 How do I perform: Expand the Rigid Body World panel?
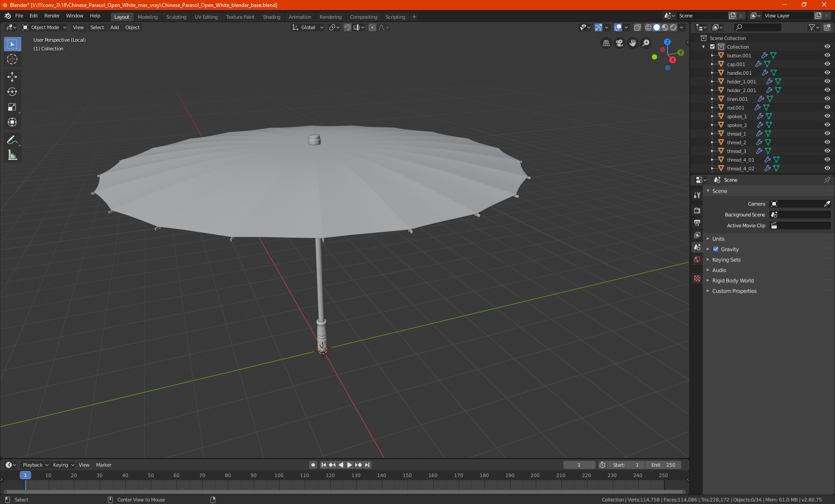(x=733, y=281)
